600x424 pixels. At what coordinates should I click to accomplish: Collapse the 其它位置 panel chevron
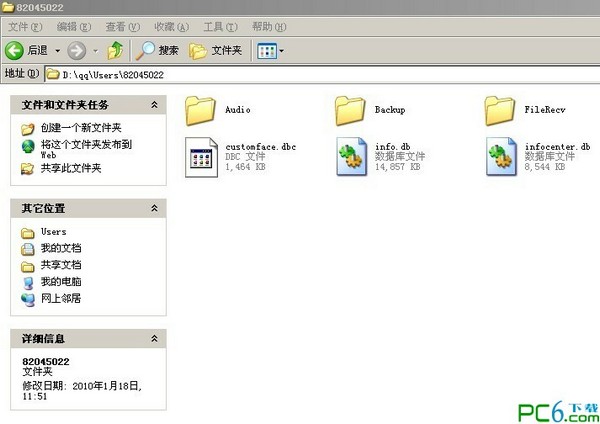click(154, 208)
